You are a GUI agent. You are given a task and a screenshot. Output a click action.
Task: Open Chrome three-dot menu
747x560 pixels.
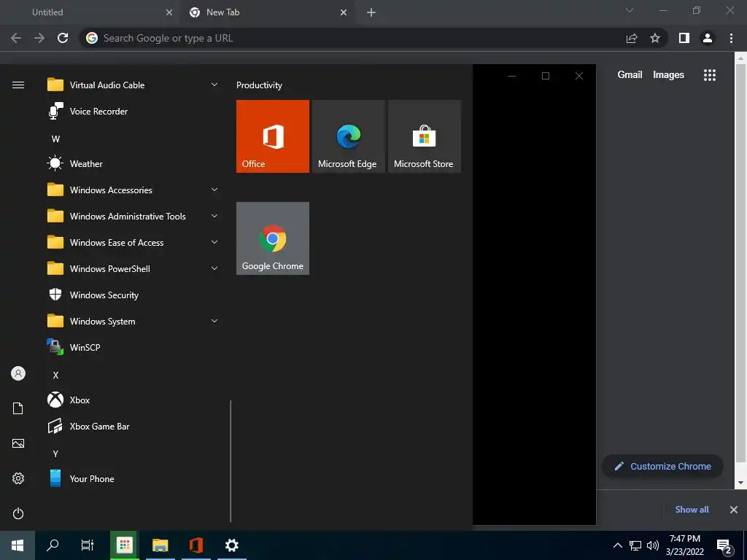731,38
